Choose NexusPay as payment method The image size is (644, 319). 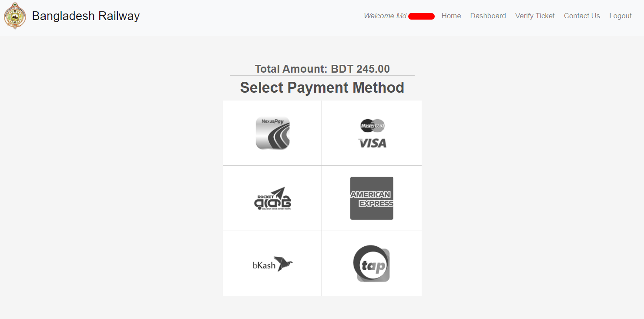(272, 133)
